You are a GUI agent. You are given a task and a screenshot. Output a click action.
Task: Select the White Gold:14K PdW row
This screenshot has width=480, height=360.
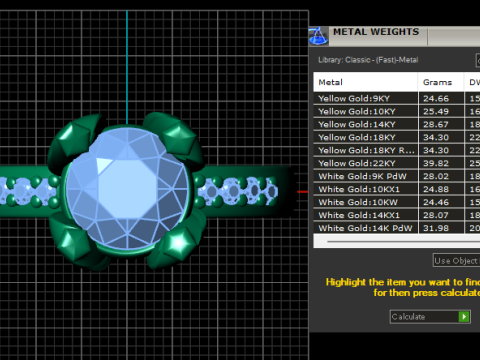pos(397,228)
